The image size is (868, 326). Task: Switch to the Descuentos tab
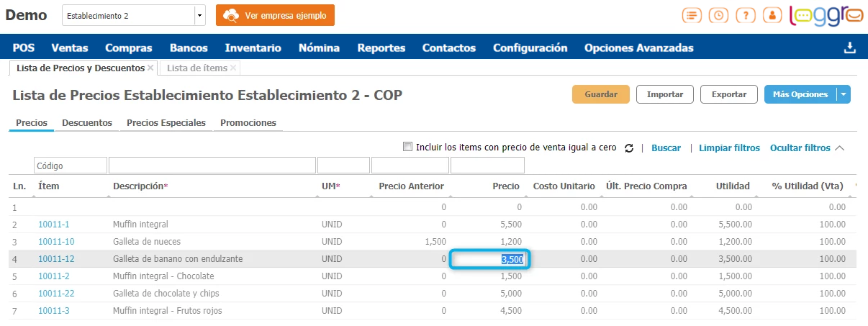[x=87, y=123]
